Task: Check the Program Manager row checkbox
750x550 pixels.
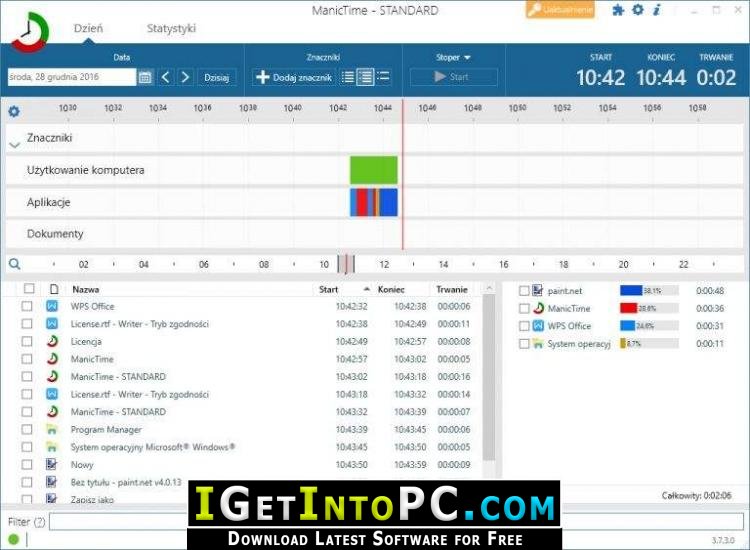Action: click(x=27, y=429)
